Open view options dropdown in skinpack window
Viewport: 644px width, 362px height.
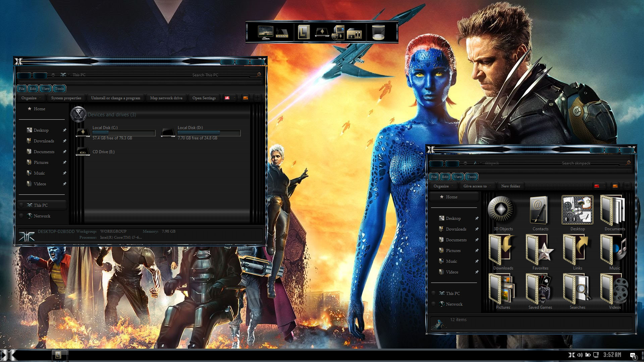[604, 186]
